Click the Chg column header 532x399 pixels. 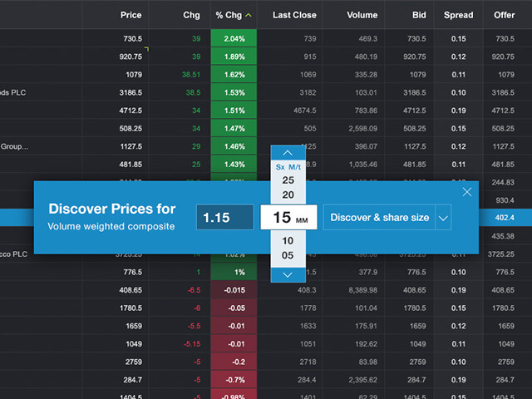coord(191,15)
